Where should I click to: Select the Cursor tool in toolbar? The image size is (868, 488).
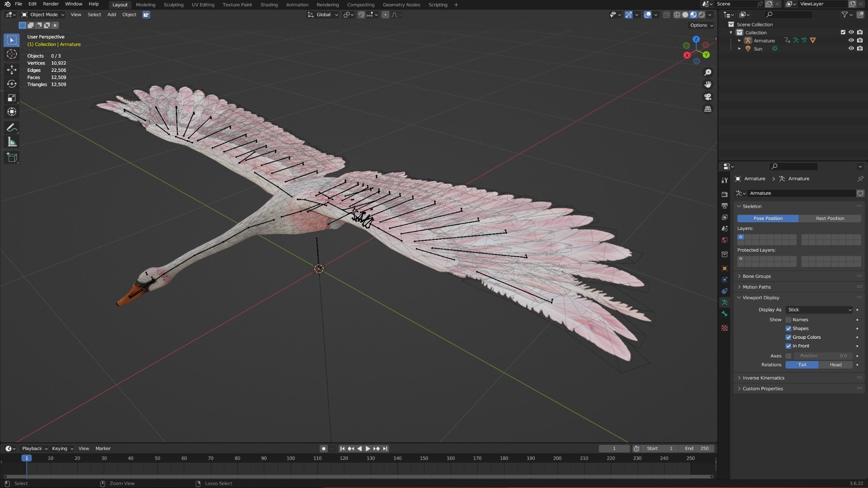click(x=12, y=55)
